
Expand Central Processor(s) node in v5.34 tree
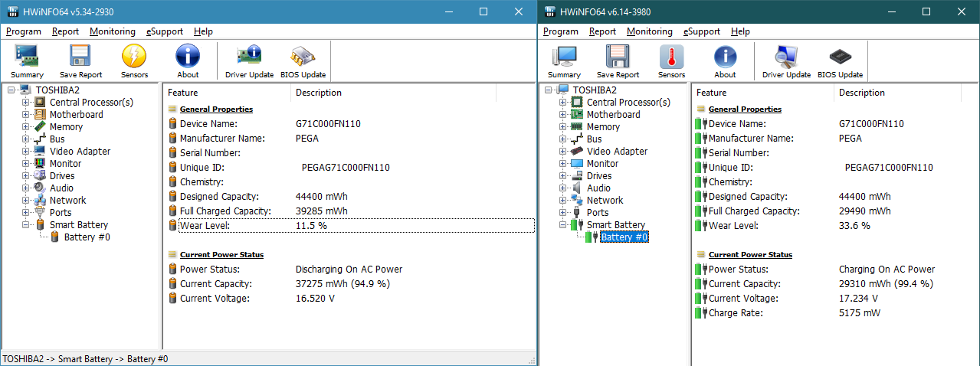click(x=26, y=103)
